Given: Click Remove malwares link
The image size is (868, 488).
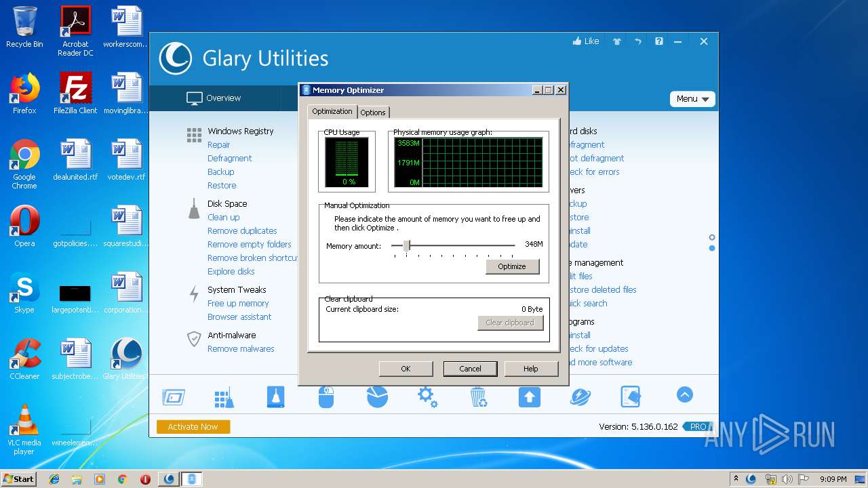Looking at the screenshot, I should click(x=241, y=348).
